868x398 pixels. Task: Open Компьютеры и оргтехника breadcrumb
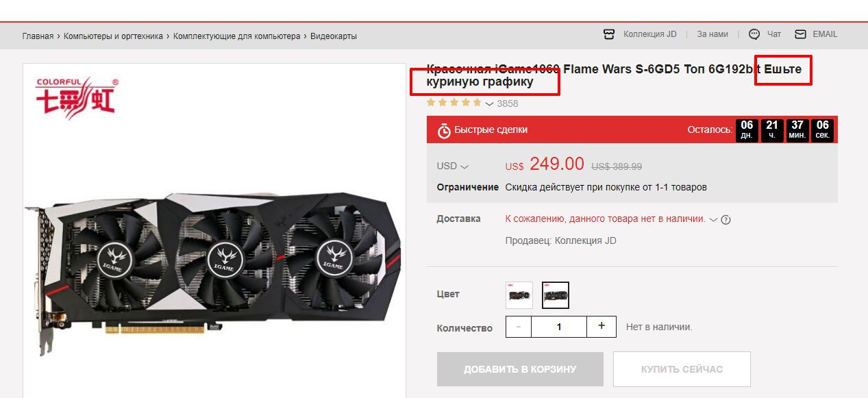click(113, 36)
